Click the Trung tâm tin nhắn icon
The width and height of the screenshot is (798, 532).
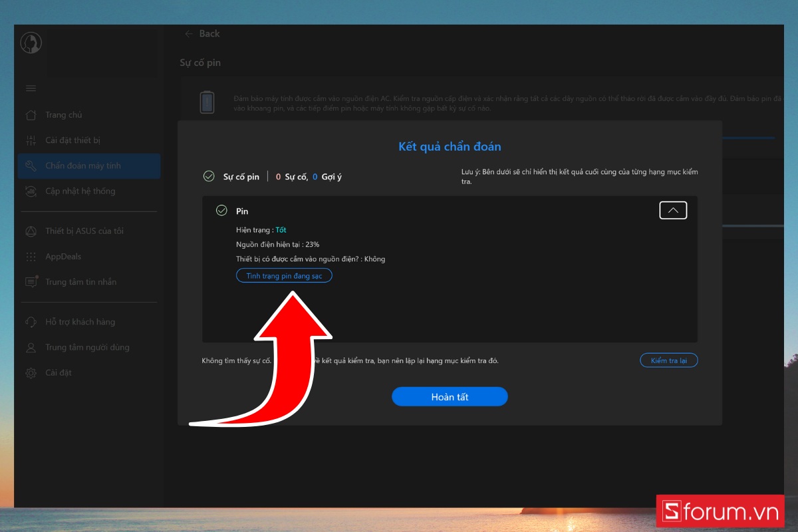tap(31, 282)
